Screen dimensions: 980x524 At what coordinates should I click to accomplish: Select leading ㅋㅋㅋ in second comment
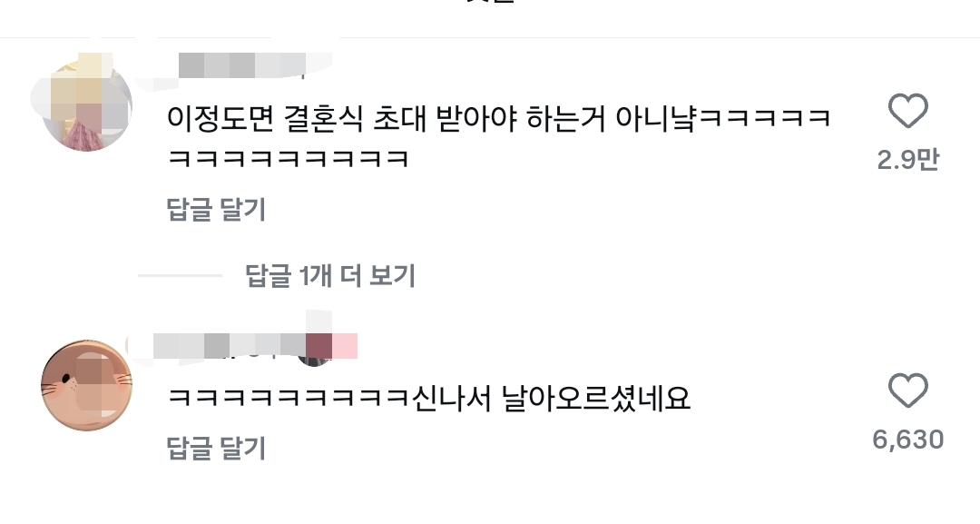289,398
